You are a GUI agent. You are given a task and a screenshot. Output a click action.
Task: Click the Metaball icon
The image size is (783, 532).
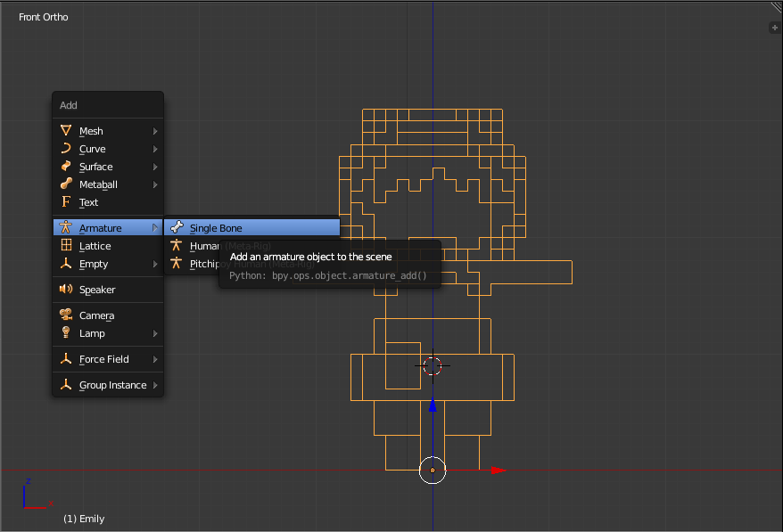[66, 184]
